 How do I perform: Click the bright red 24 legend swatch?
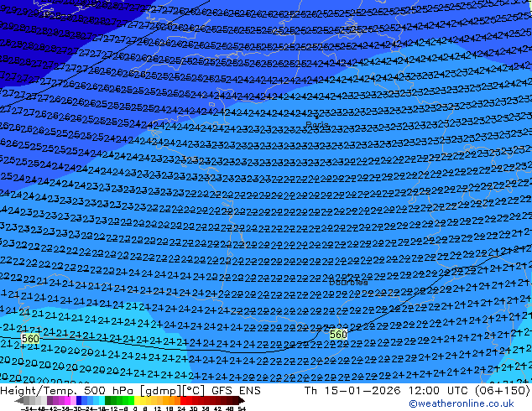183,400
